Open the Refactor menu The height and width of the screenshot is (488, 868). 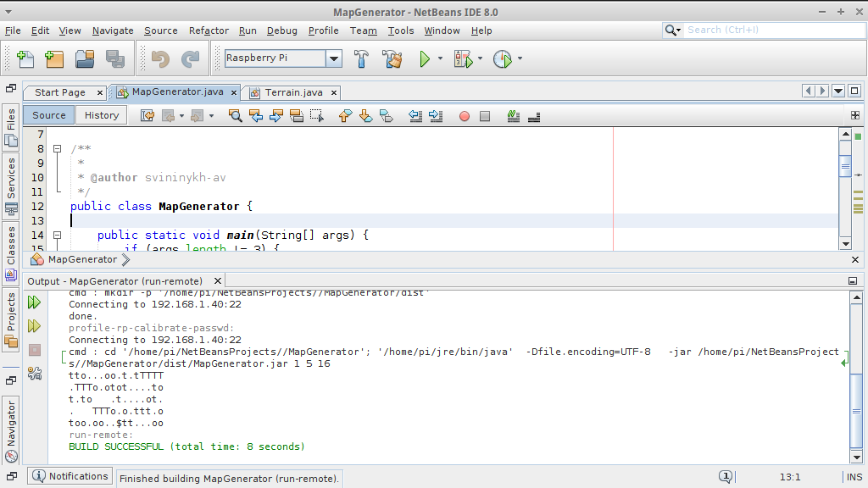(208, 30)
